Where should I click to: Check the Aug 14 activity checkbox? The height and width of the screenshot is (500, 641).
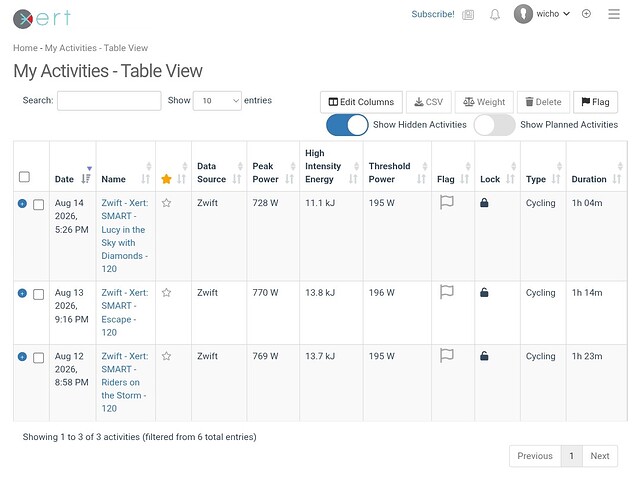tap(38, 204)
